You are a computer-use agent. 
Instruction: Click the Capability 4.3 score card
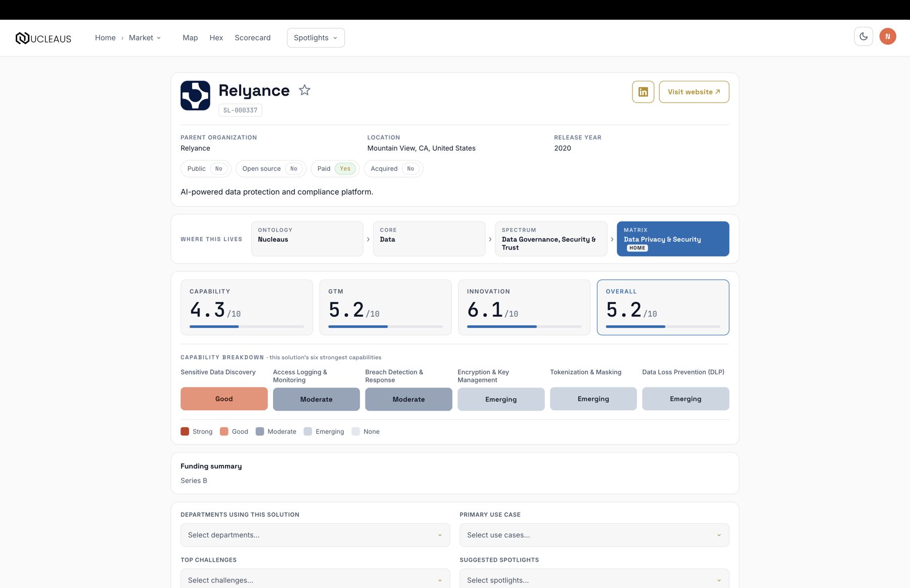pos(247,307)
